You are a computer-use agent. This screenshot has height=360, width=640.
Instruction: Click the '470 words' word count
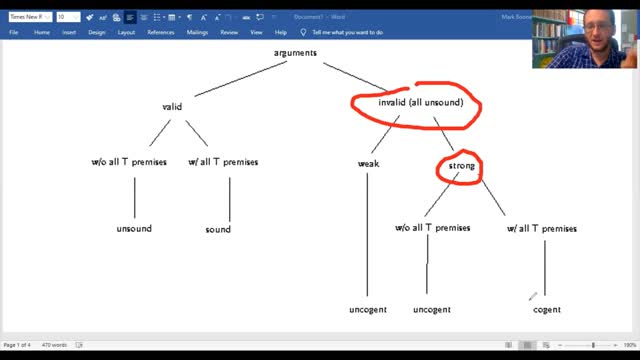coord(54,345)
